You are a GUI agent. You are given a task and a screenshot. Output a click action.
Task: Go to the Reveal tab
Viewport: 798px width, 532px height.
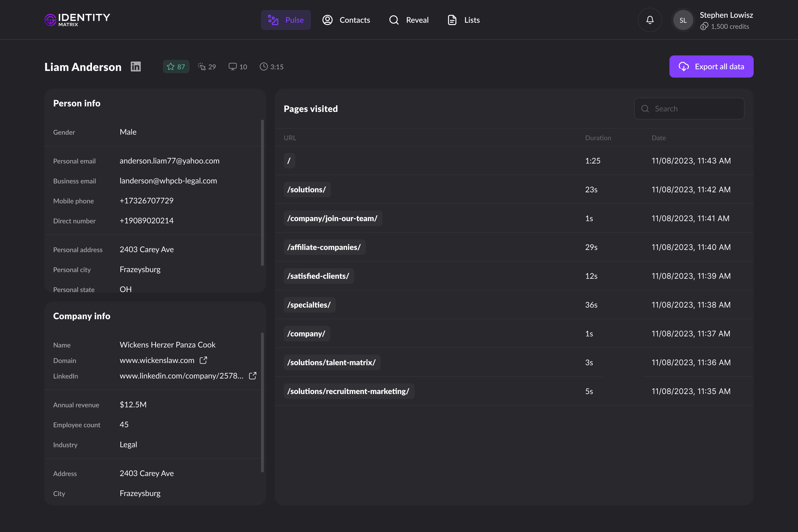[409, 20]
